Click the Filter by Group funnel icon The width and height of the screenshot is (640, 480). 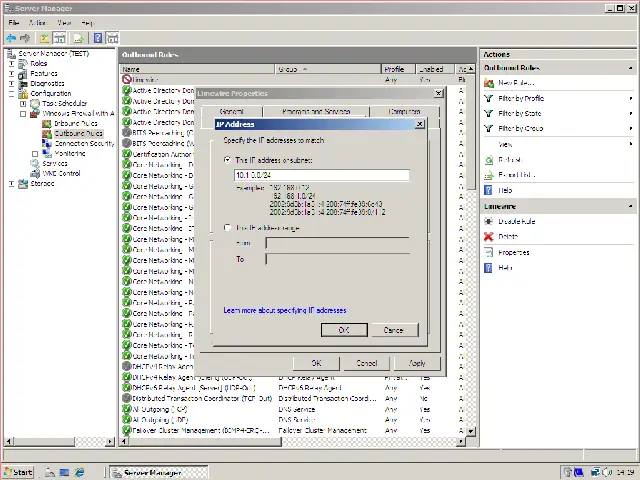489,129
